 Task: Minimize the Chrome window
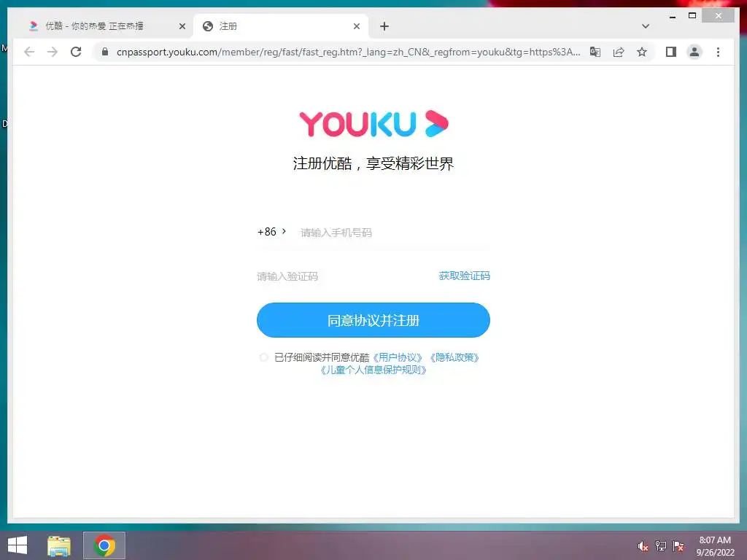(x=673, y=16)
